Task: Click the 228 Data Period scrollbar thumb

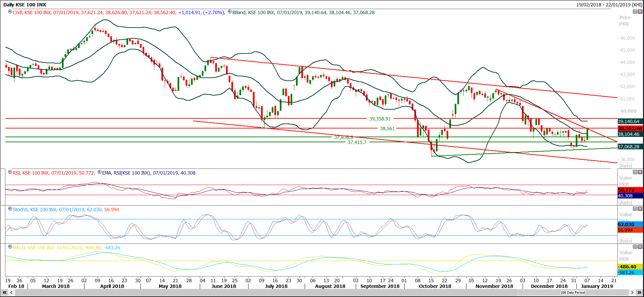Action: pyautogui.click(x=572, y=293)
